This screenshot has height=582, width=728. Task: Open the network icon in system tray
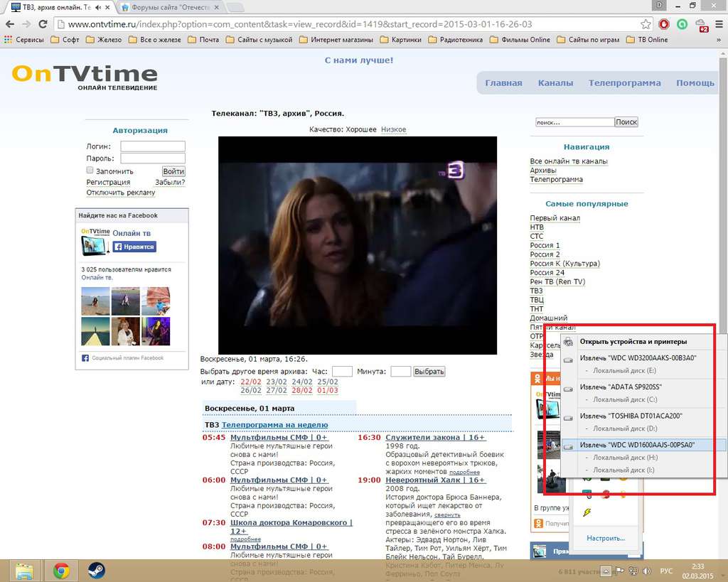633,571
